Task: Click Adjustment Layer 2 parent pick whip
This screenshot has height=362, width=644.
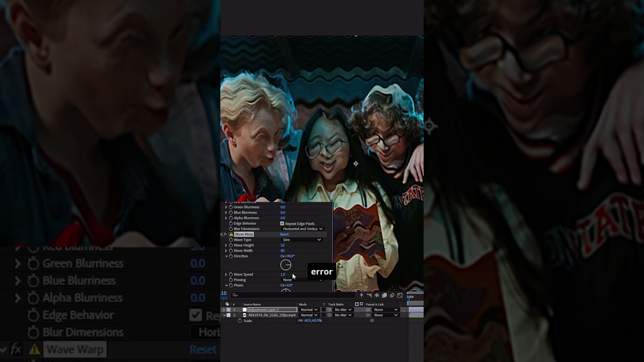Action: pyautogui.click(x=368, y=310)
